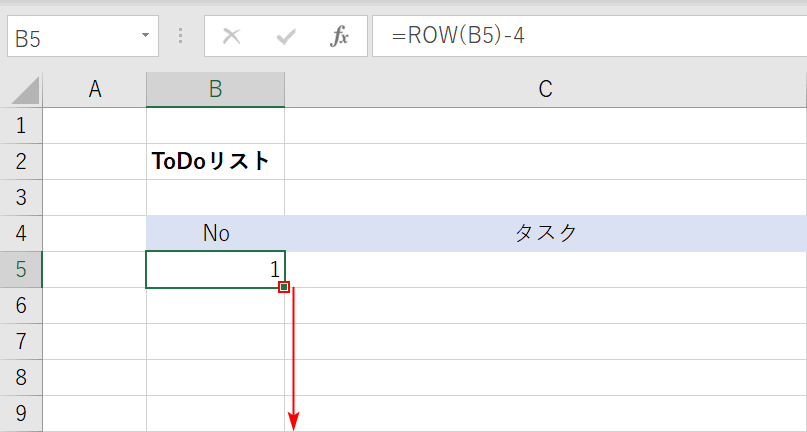Select row 9 header

click(x=22, y=413)
